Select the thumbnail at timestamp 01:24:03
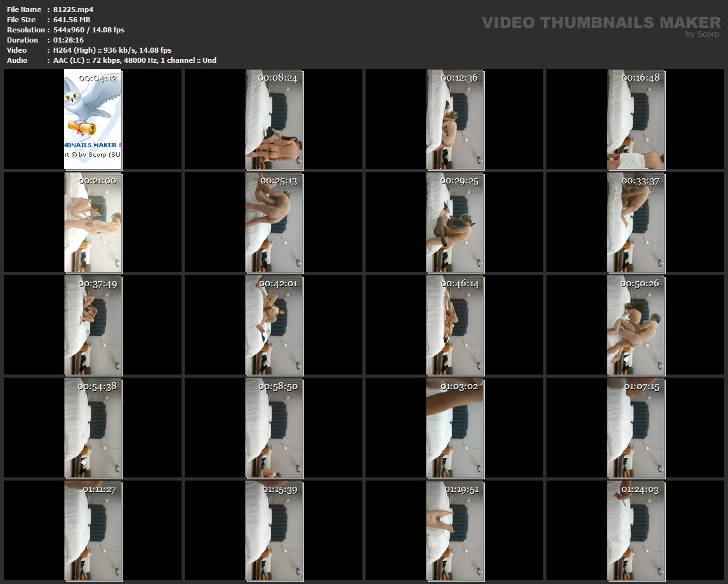Screen dimensions: 728x584 coord(636,530)
